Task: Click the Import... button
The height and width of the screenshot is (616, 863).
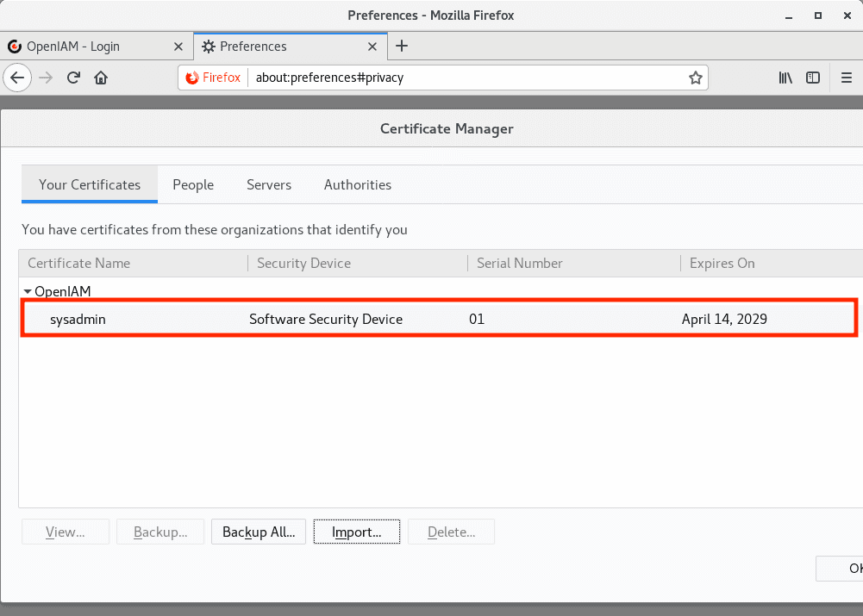Action: [x=357, y=532]
